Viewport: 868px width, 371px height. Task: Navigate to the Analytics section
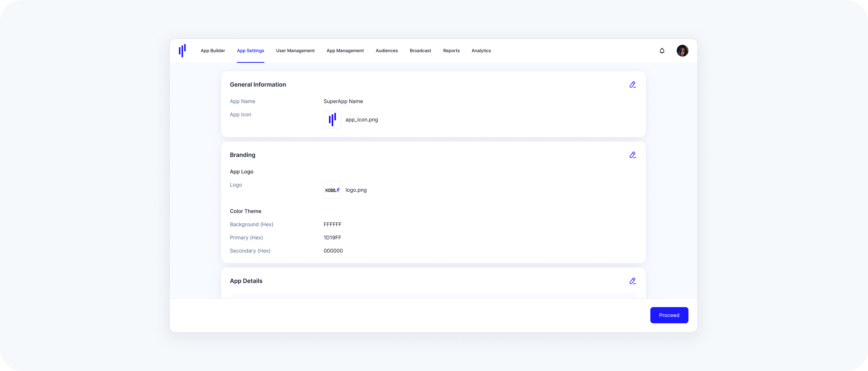click(x=481, y=50)
